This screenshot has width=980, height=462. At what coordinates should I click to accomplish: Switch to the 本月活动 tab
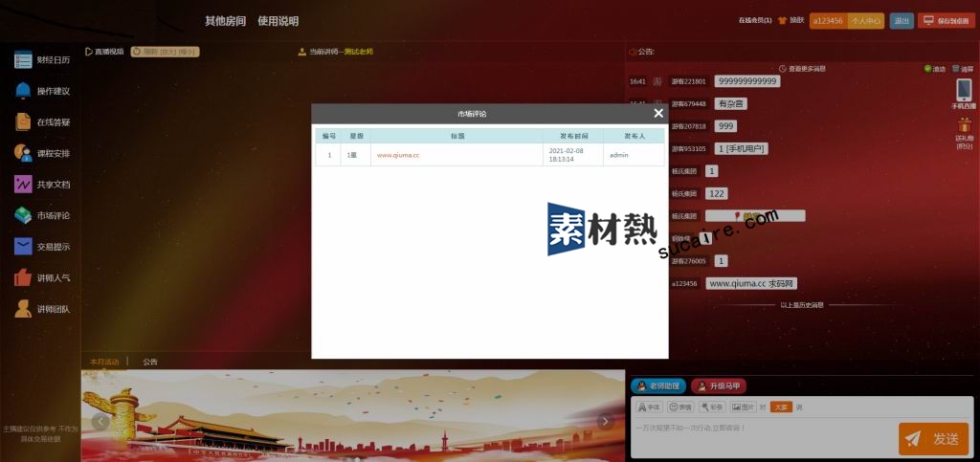tap(103, 362)
